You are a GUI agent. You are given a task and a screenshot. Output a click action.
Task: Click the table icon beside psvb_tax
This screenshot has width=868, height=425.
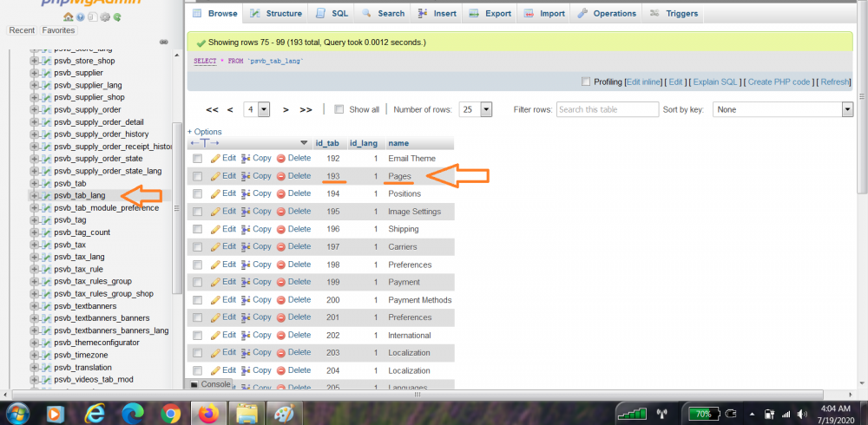47,245
